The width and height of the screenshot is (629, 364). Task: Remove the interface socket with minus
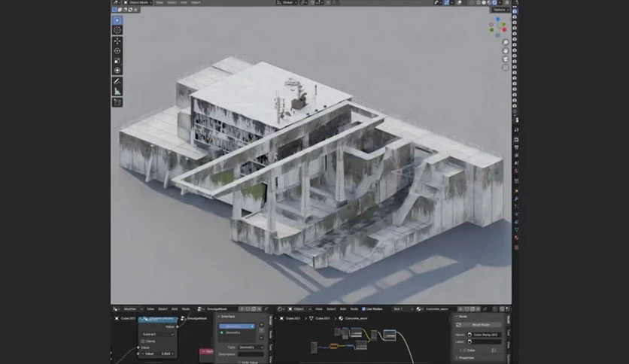pos(262,331)
